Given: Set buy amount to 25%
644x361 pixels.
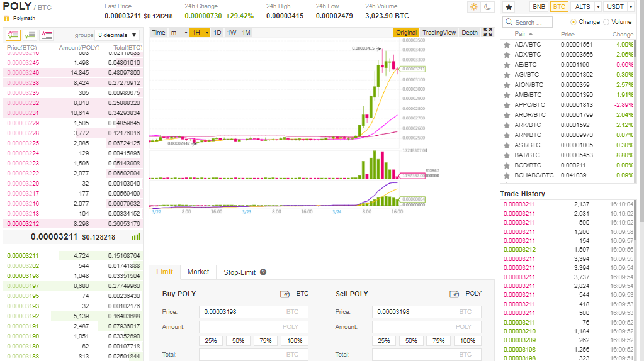Looking at the screenshot, I should point(211,340).
